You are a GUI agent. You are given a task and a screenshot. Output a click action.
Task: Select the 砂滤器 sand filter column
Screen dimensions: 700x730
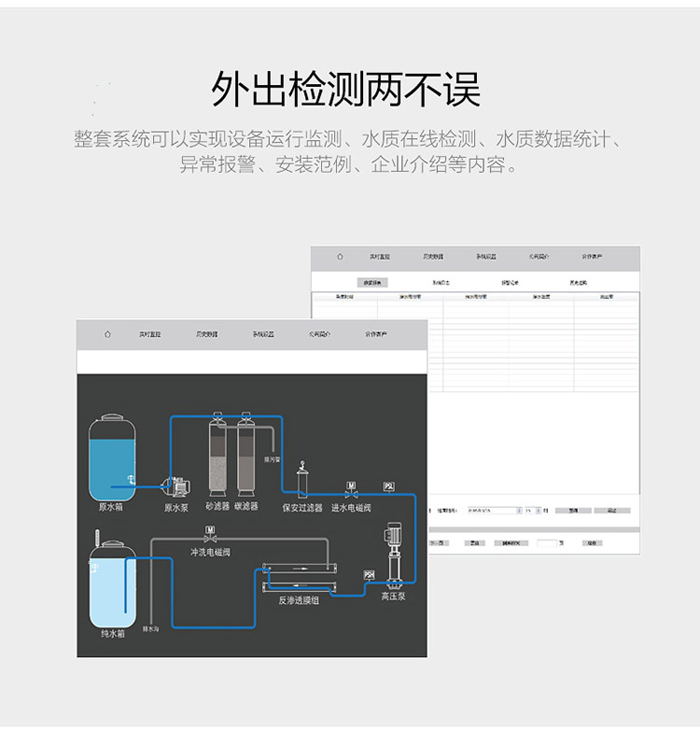coord(216,457)
